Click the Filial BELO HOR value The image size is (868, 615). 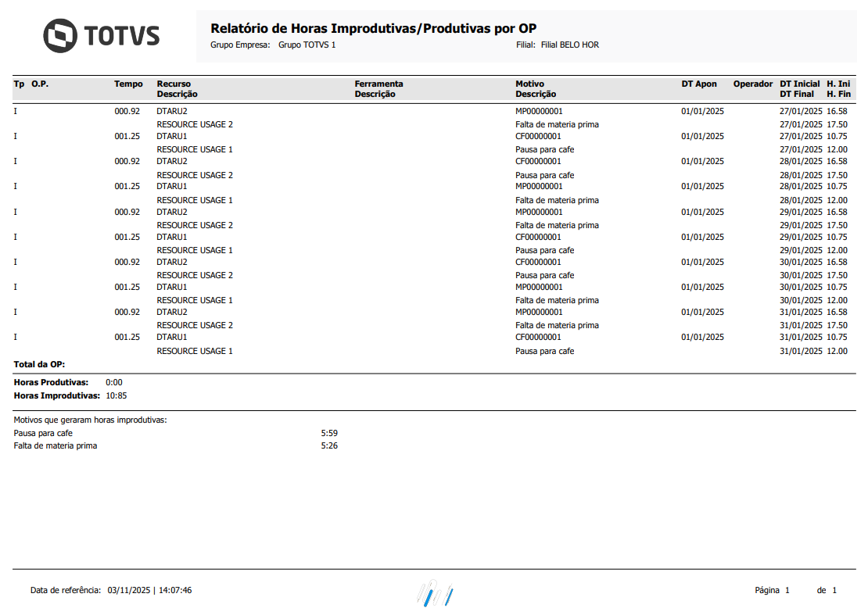(569, 45)
